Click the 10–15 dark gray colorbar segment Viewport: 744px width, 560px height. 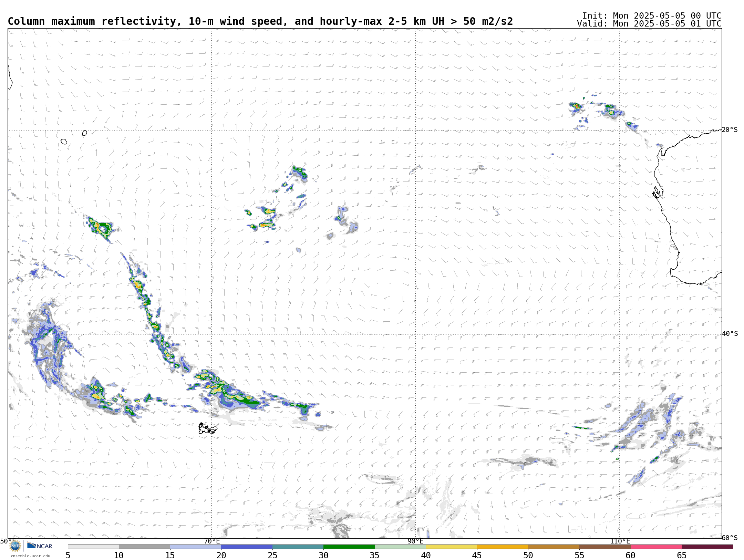[144, 547]
